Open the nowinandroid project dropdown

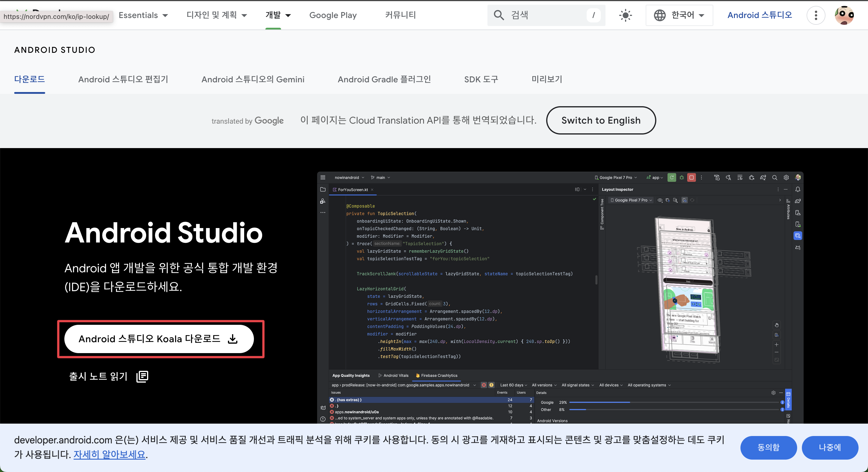point(349,177)
